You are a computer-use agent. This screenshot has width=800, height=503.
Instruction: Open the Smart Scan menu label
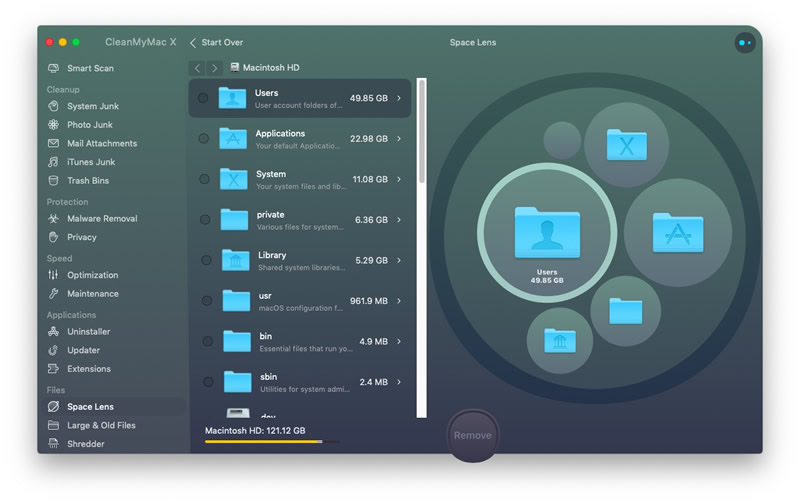point(90,68)
